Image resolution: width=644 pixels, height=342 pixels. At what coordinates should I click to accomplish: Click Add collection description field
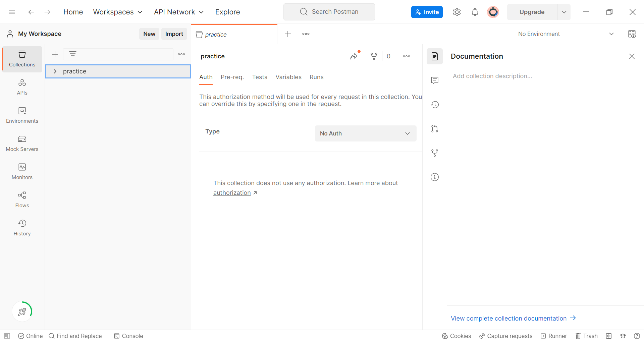click(x=492, y=76)
